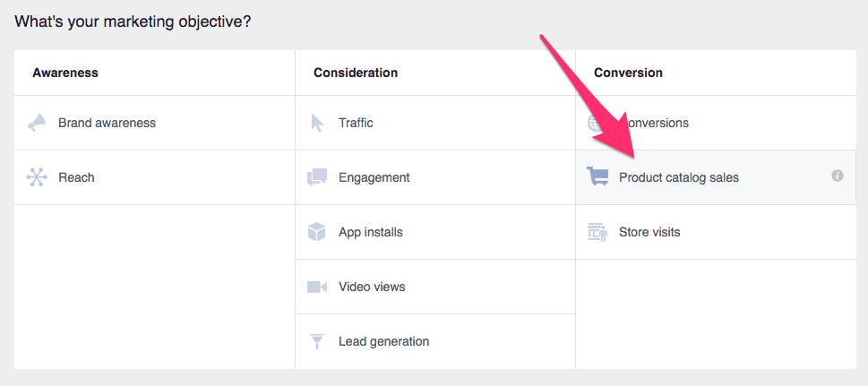Image resolution: width=868 pixels, height=386 pixels.
Task: Select the Store visits objective
Action: pyautogui.click(x=649, y=232)
